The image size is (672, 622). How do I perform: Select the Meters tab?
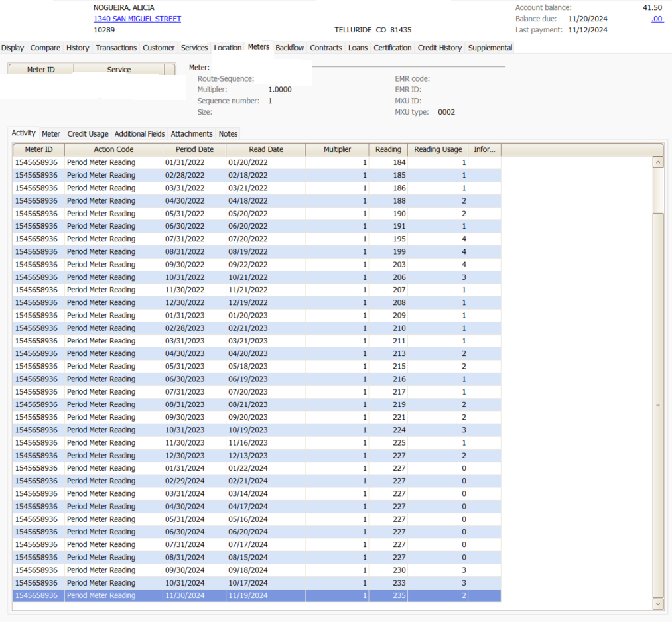pos(259,47)
